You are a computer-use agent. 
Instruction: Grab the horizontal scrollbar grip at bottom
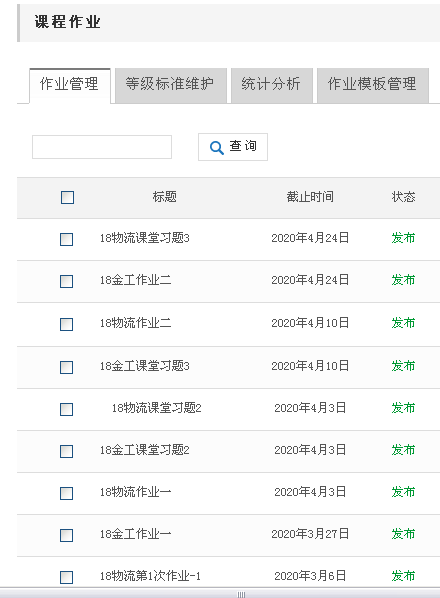pos(241,594)
